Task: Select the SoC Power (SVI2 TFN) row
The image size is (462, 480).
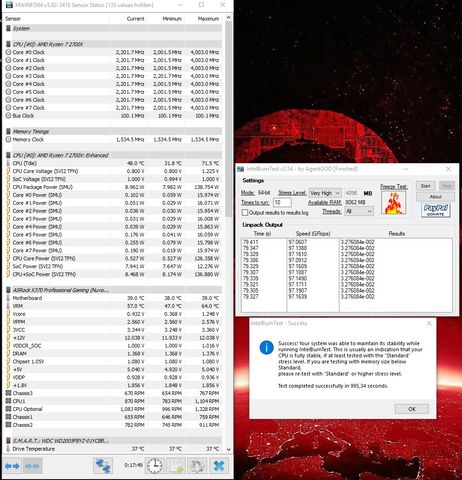Action: point(113,266)
